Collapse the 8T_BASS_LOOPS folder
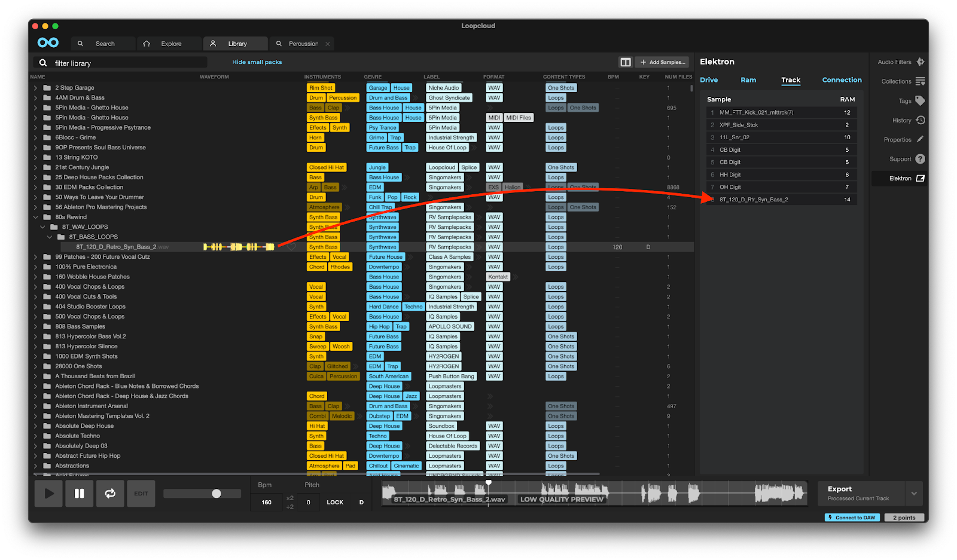 (50, 237)
